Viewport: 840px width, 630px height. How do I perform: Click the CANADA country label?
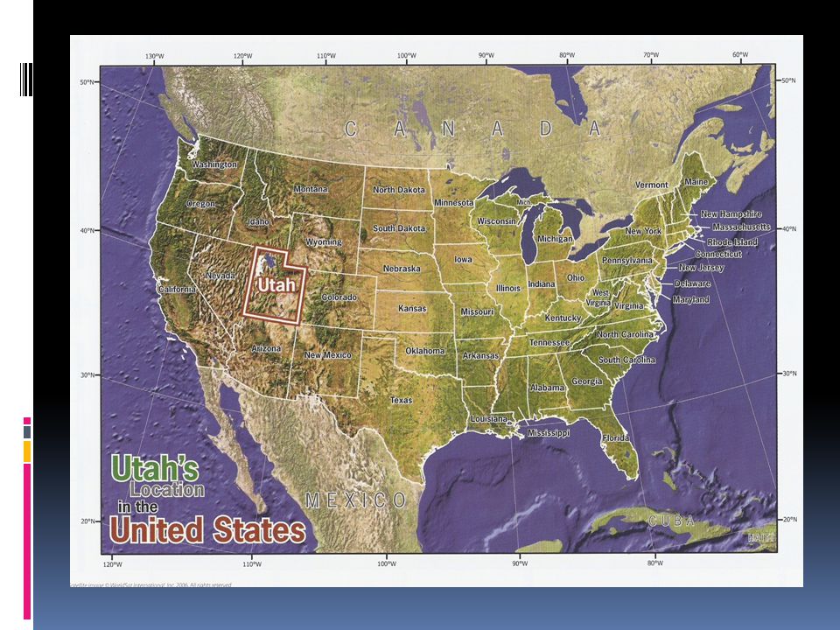coord(472,129)
